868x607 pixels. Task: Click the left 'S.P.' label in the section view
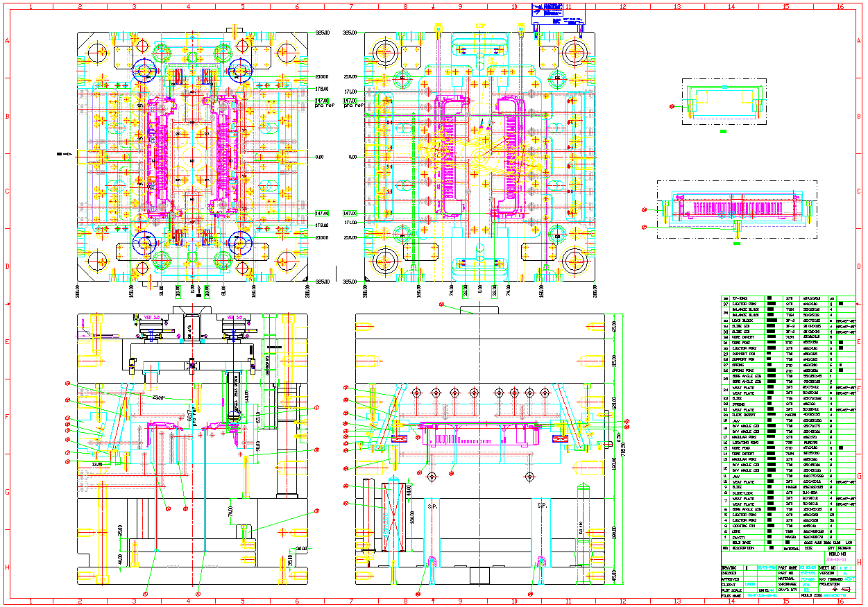432,506
